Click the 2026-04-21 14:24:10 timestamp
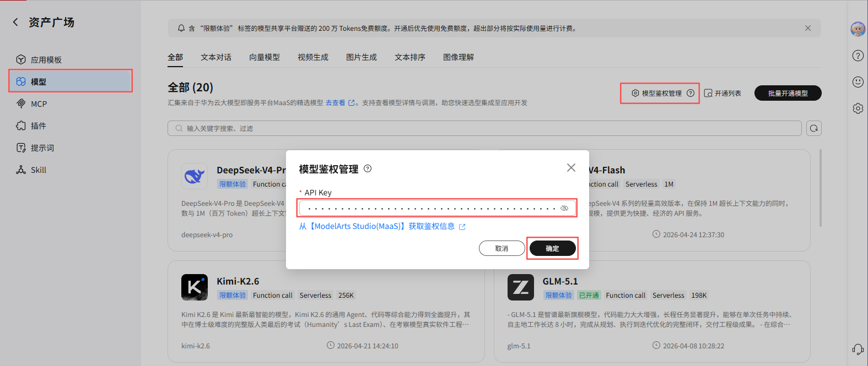868x366 pixels. (x=368, y=346)
